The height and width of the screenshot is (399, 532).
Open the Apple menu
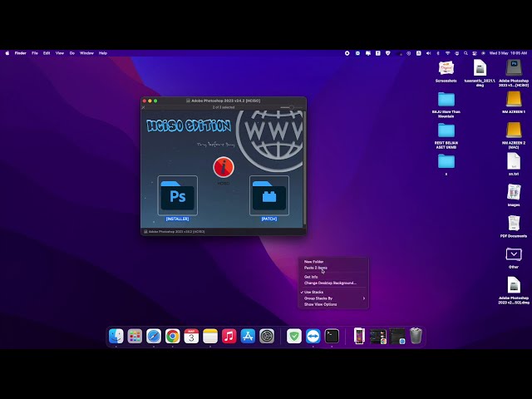click(x=7, y=53)
